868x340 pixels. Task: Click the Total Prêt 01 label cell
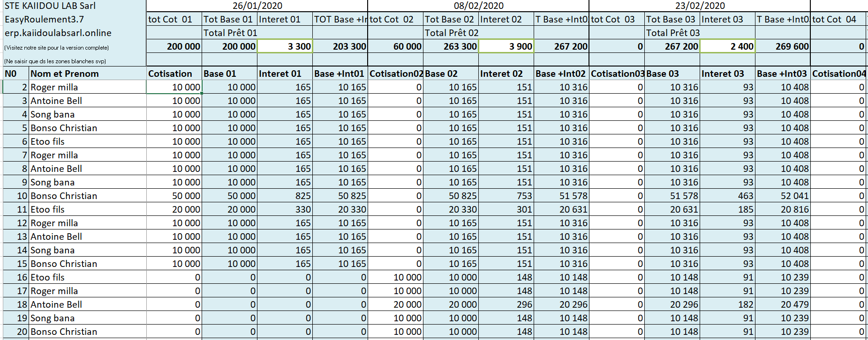click(230, 33)
